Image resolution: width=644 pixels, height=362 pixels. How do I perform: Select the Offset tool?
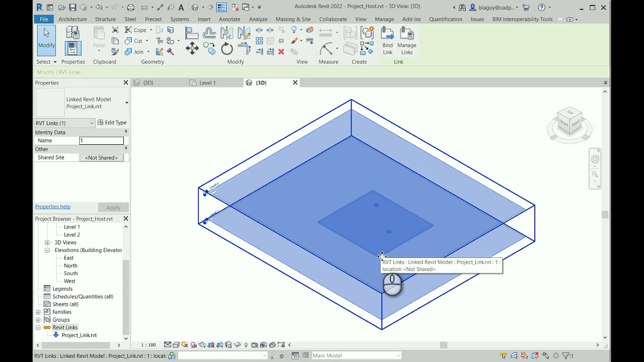[x=209, y=33]
